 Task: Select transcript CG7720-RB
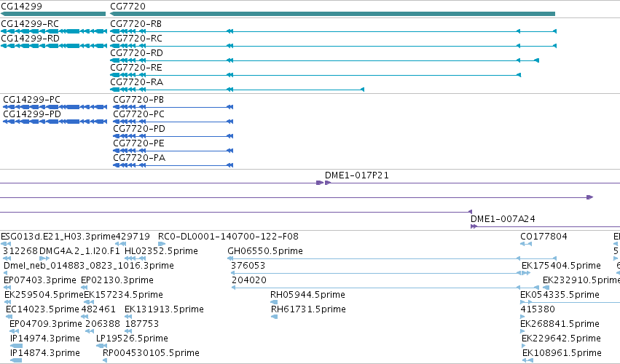tap(136, 24)
